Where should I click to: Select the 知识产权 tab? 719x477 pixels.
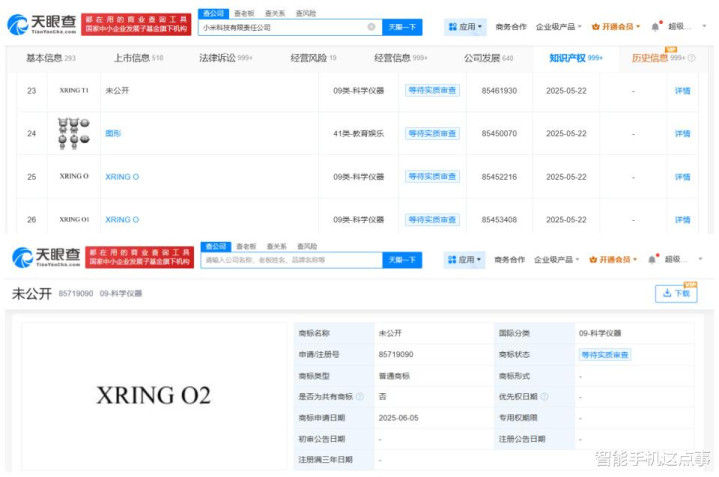pos(576,58)
